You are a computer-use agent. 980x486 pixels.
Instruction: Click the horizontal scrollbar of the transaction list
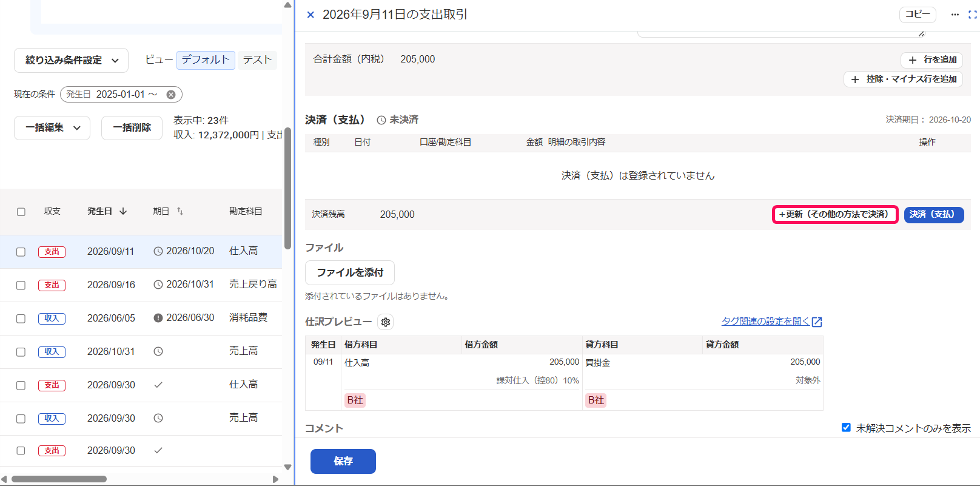coord(59,479)
